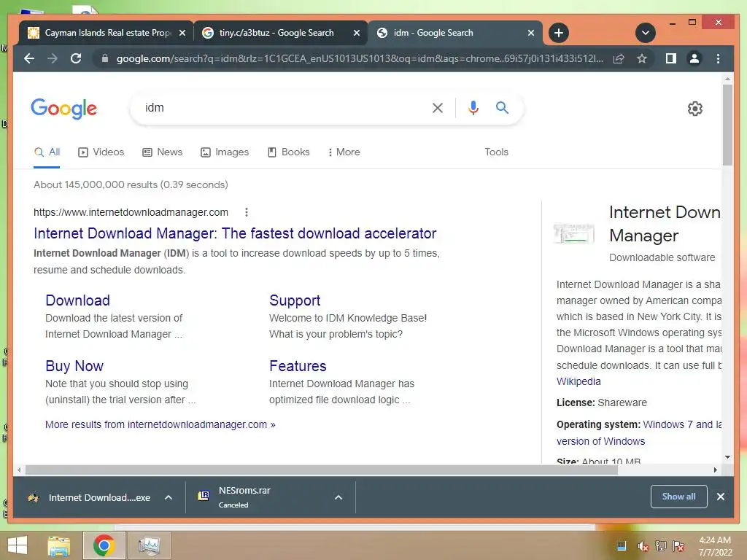Click the browser forward arrow

53,58
